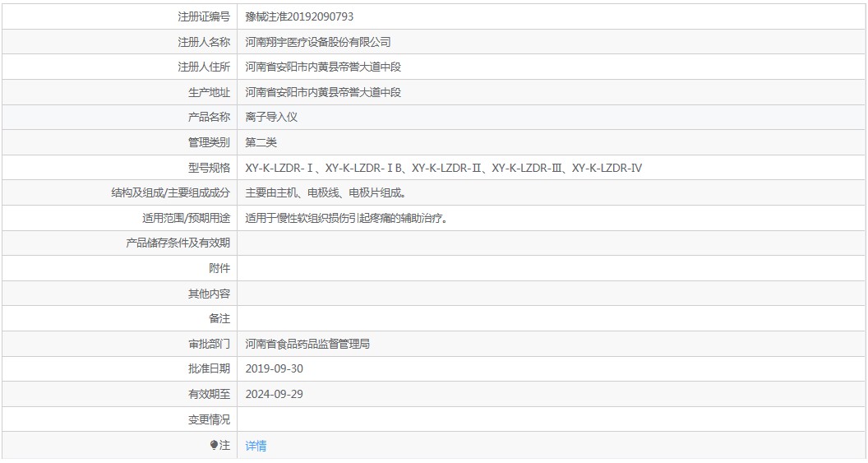Click the 附件 label
Screen dimensions: 868x463
click(x=219, y=269)
